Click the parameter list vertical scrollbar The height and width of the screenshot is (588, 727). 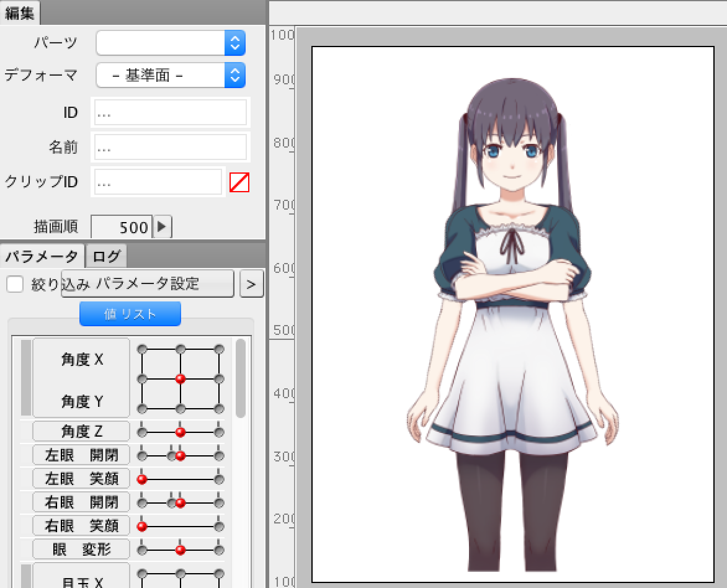(240, 378)
